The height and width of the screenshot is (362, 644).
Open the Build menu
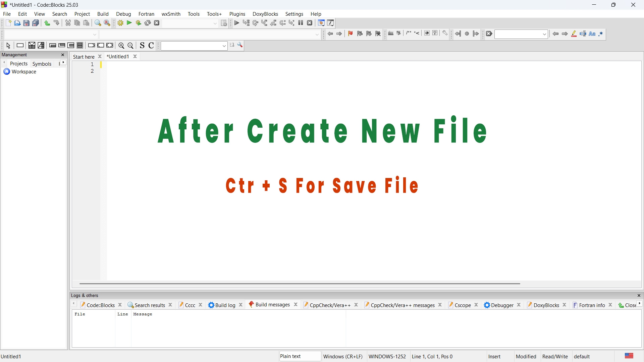103,14
